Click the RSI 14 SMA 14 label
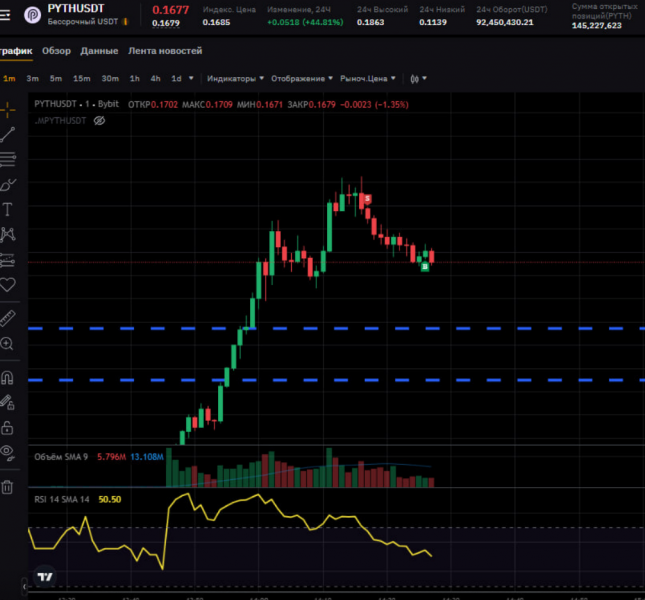The image size is (645, 600). point(62,500)
